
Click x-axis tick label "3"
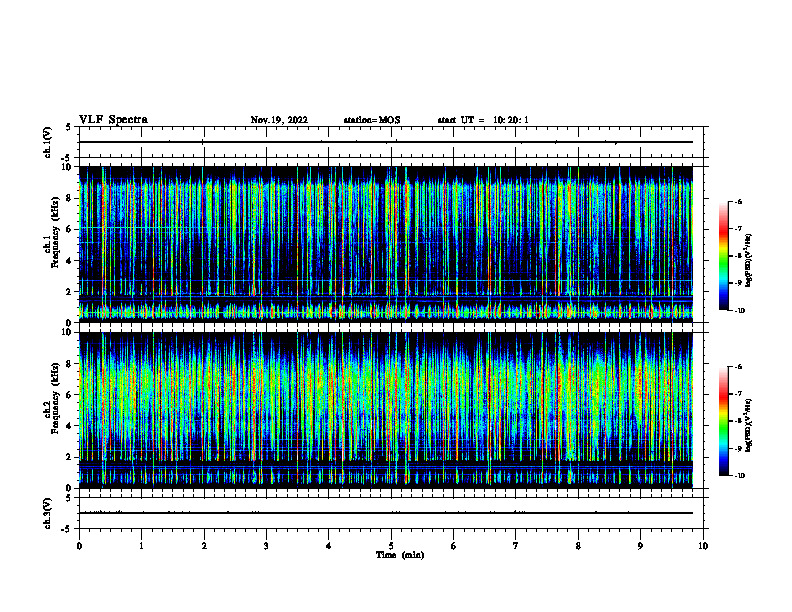266,546
